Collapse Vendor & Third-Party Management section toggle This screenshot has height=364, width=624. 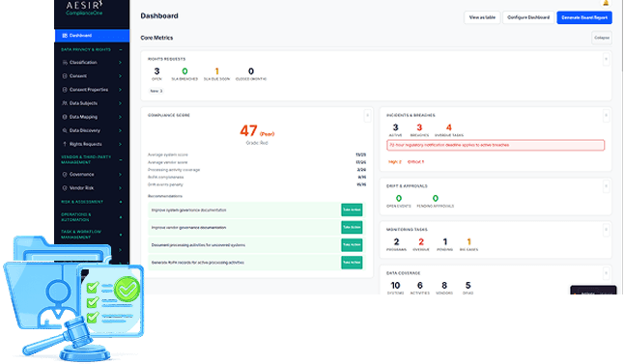(x=121, y=159)
